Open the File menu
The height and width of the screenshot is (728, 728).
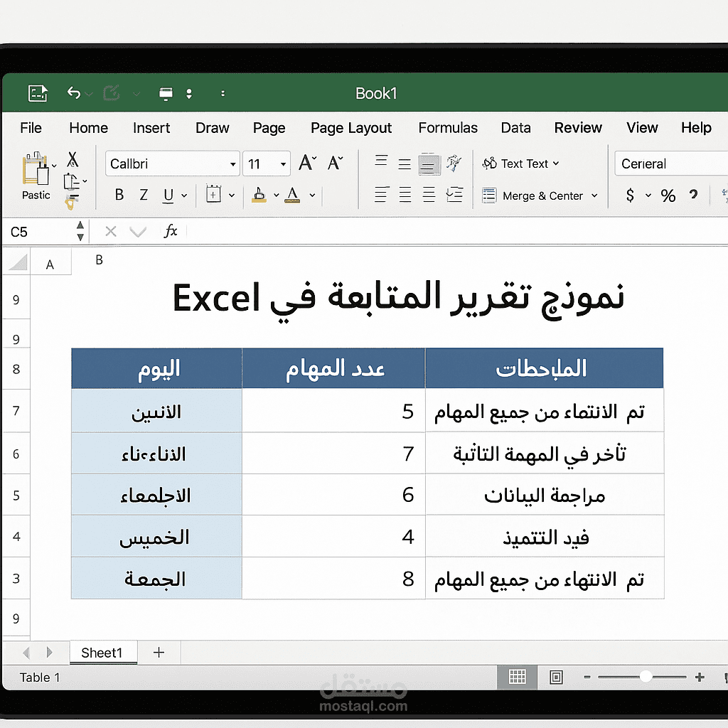[x=31, y=128]
